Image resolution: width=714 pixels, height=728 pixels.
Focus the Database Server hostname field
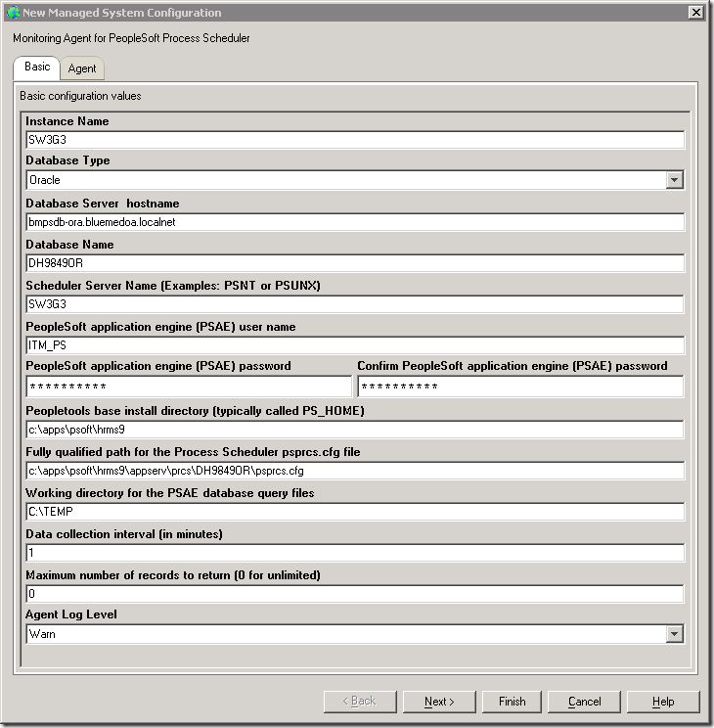tap(355, 222)
